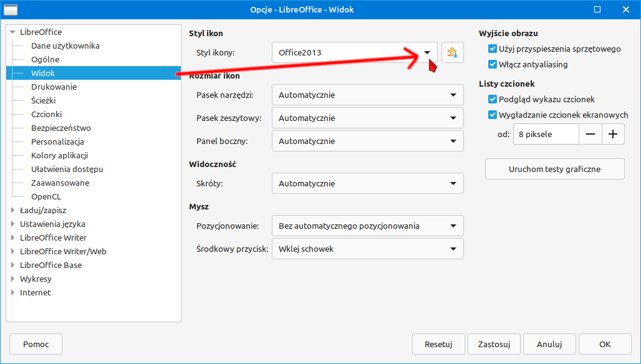The image size is (641, 364).
Task: Expand the Internet tree node
Action: pyautogui.click(x=12, y=292)
